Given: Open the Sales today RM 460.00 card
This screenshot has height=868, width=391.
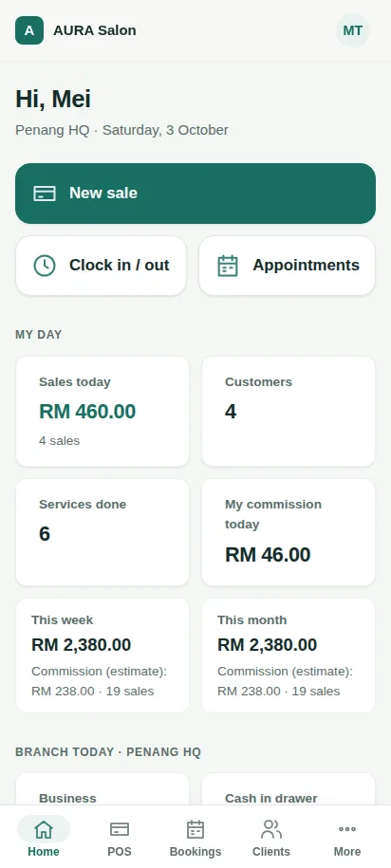Looking at the screenshot, I should point(102,412).
